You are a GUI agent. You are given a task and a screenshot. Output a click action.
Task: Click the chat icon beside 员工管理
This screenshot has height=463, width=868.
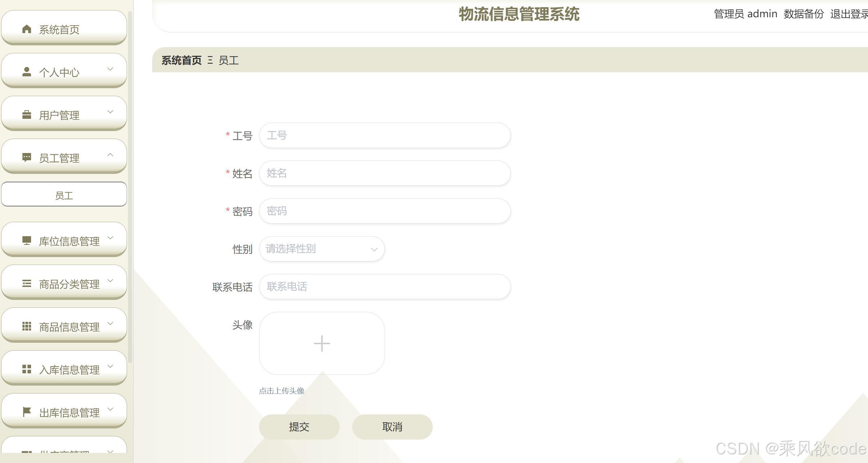(27, 157)
